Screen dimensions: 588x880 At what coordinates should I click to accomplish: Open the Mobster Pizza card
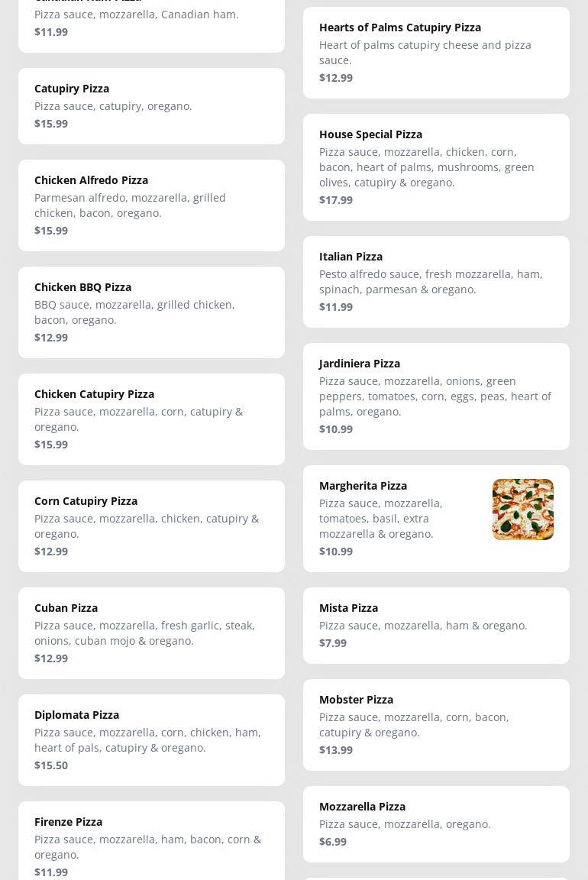coord(436,725)
